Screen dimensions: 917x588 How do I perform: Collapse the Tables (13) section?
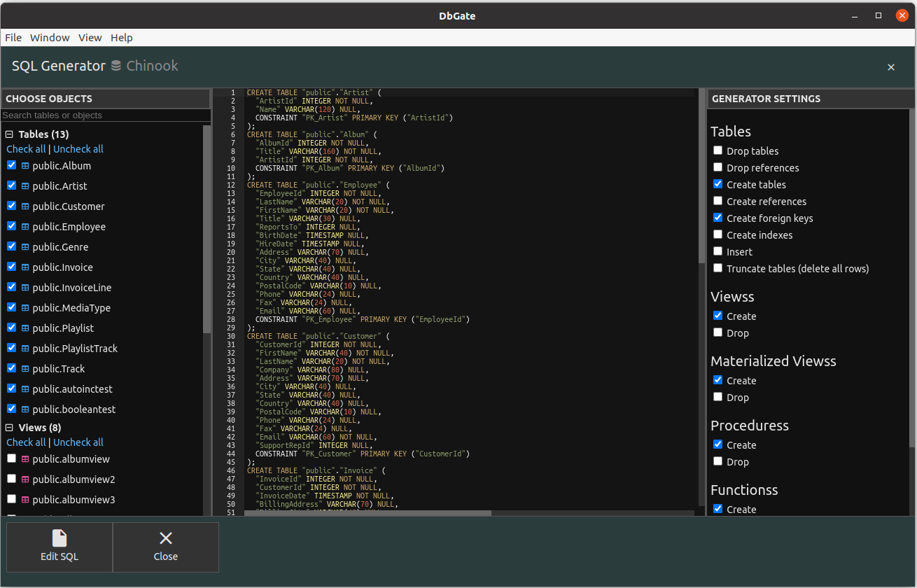pyautogui.click(x=10, y=134)
